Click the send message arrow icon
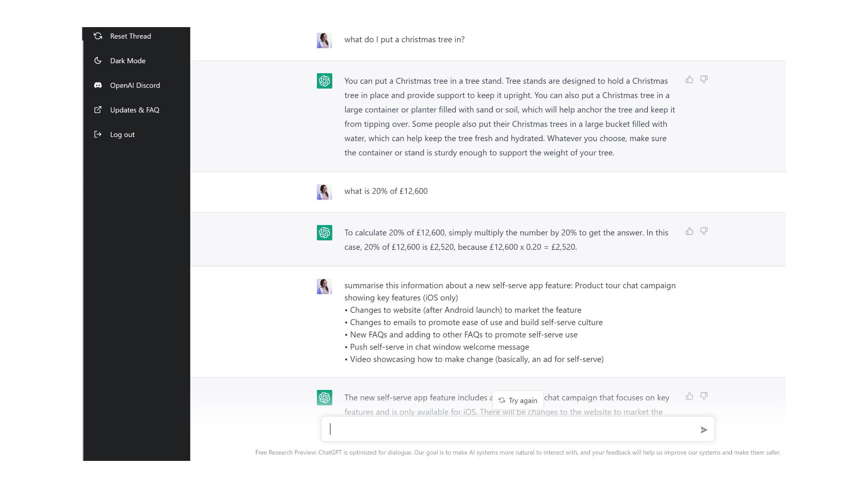This screenshot has width=868, height=488. coord(704,430)
